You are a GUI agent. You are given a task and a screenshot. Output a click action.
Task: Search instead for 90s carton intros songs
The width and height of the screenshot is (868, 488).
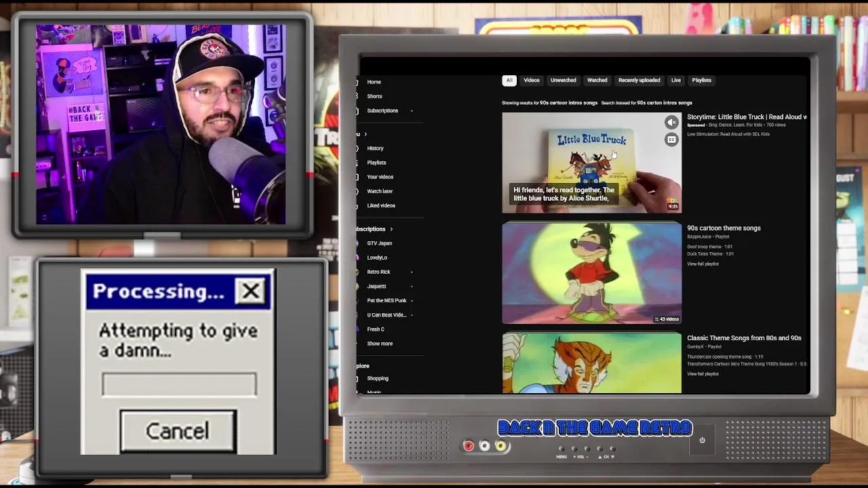click(x=665, y=103)
